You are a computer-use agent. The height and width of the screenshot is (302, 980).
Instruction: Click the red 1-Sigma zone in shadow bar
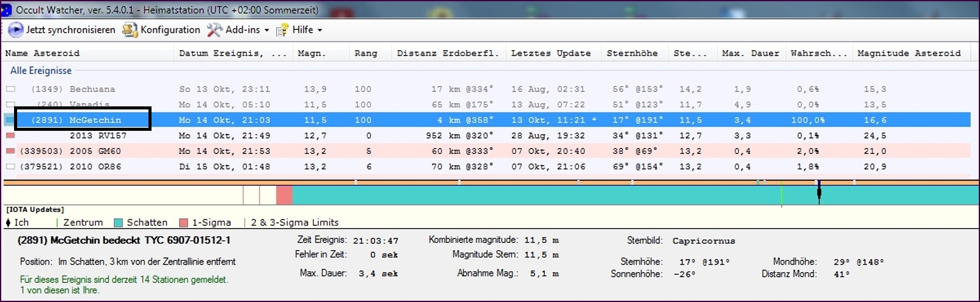pyautogui.click(x=284, y=195)
